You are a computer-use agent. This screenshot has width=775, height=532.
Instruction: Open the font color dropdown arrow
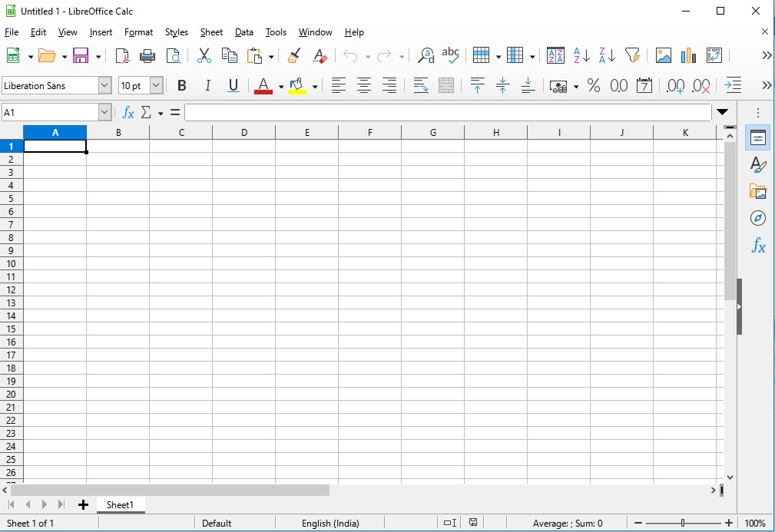click(280, 86)
